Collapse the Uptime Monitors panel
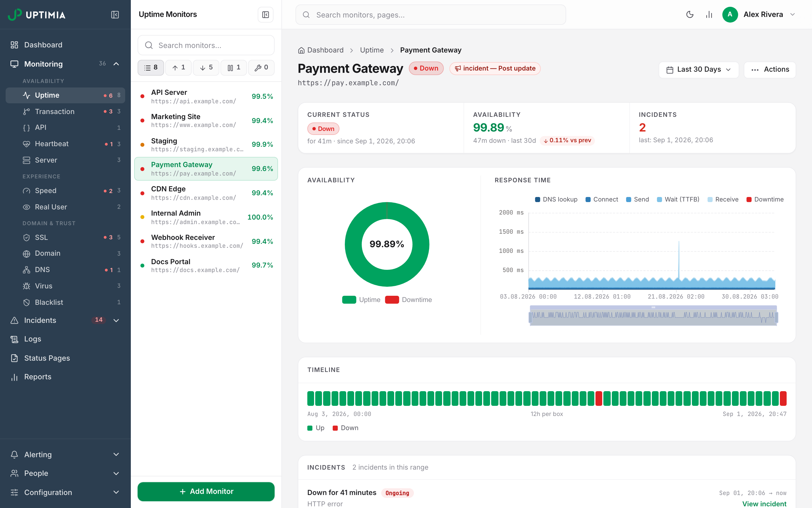The height and width of the screenshot is (508, 812). tap(265, 15)
